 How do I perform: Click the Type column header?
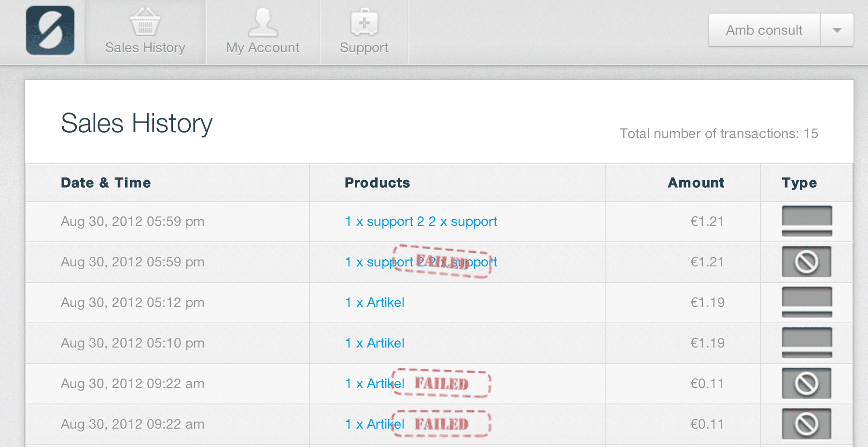(x=799, y=183)
